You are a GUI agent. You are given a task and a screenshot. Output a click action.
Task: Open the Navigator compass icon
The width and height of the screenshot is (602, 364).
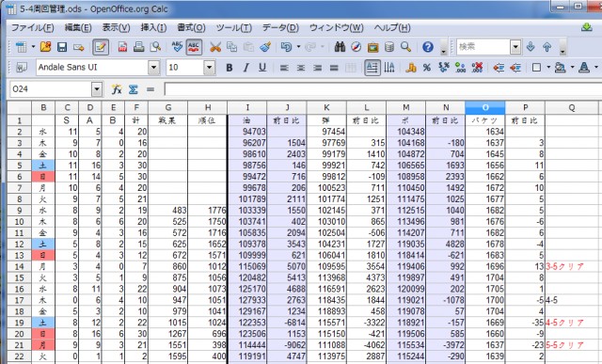click(x=356, y=47)
